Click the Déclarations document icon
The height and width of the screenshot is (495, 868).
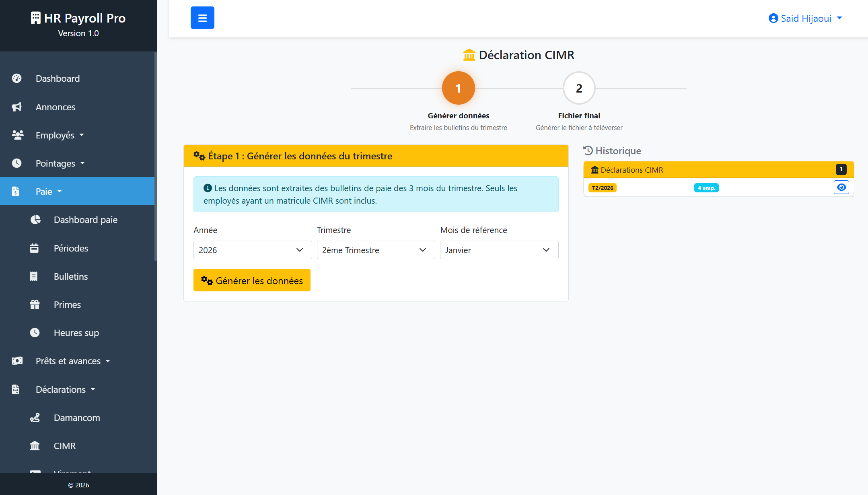click(x=15, y=390)
